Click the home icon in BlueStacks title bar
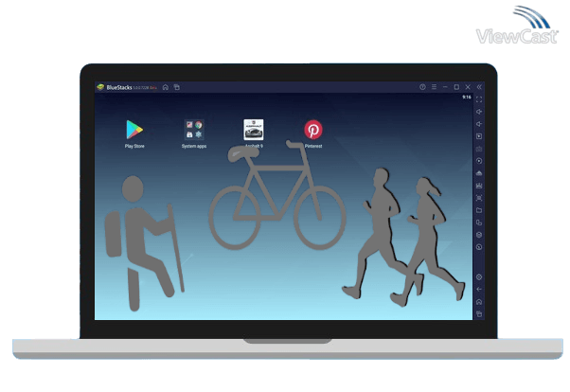This screenshot has height=392, width=570. 166,87
